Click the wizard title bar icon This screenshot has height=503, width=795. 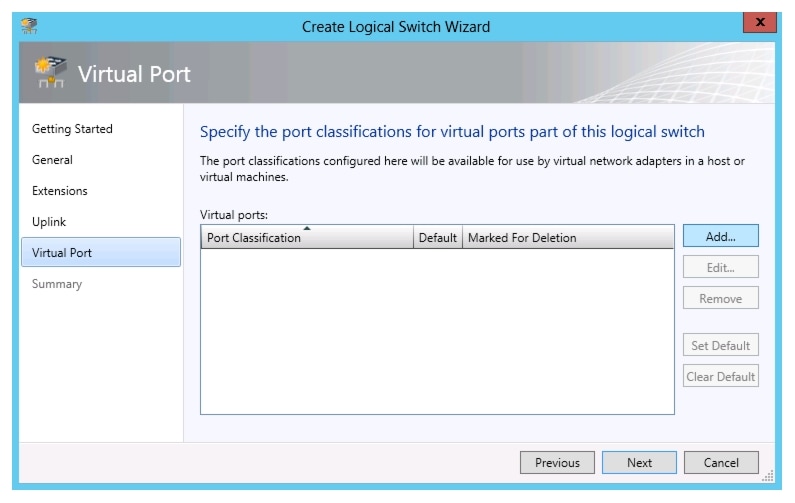pyautogui.click(x=29, y=26)
